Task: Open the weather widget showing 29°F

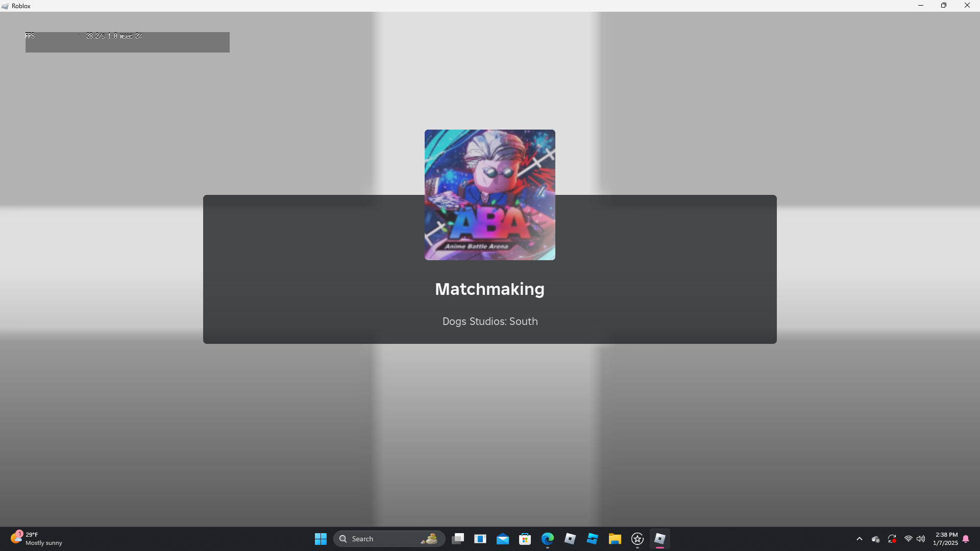Action: click(36, 539)
